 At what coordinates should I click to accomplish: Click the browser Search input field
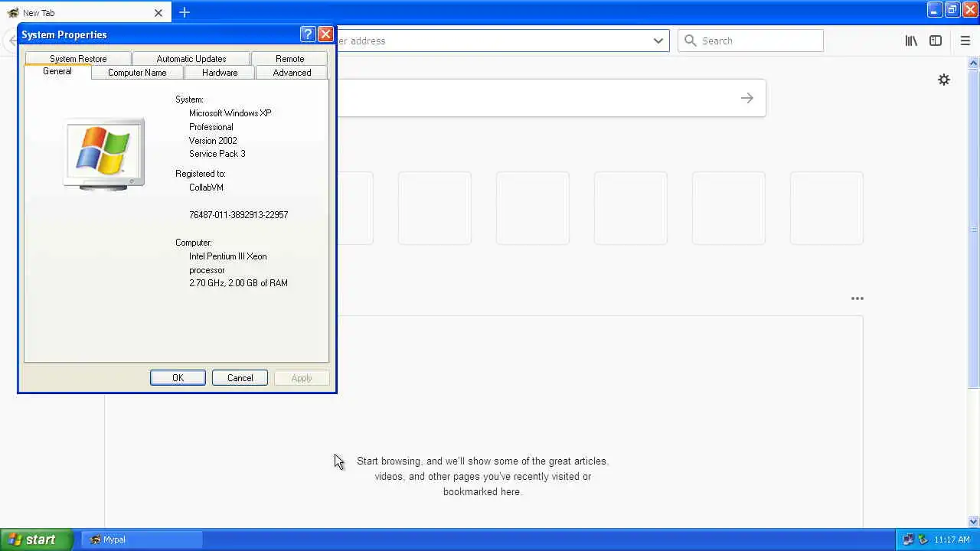(x=750, y=41)
